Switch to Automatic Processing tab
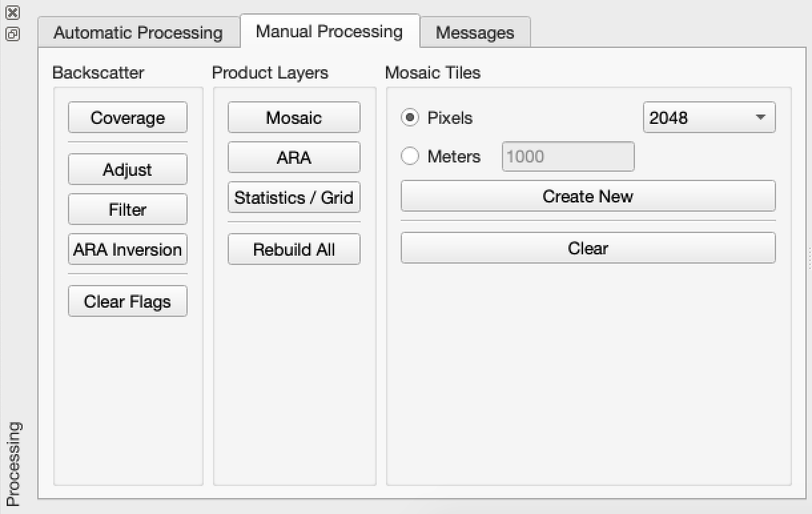 click(138, 33)
